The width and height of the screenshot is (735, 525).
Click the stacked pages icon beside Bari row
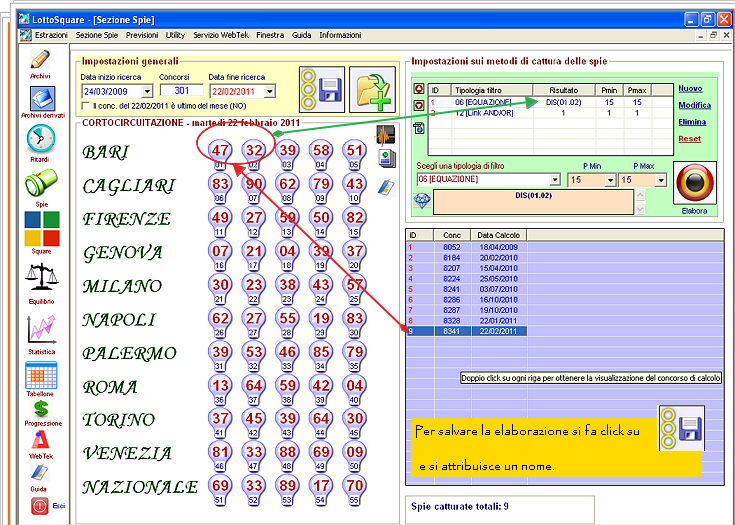pyautogui.click(x=387, y=159)
